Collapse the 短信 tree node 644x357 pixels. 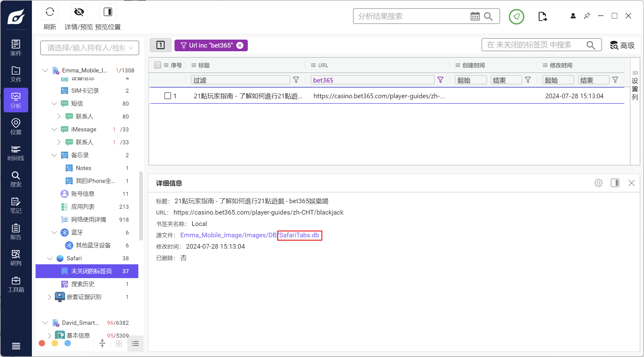coord(54,103)
